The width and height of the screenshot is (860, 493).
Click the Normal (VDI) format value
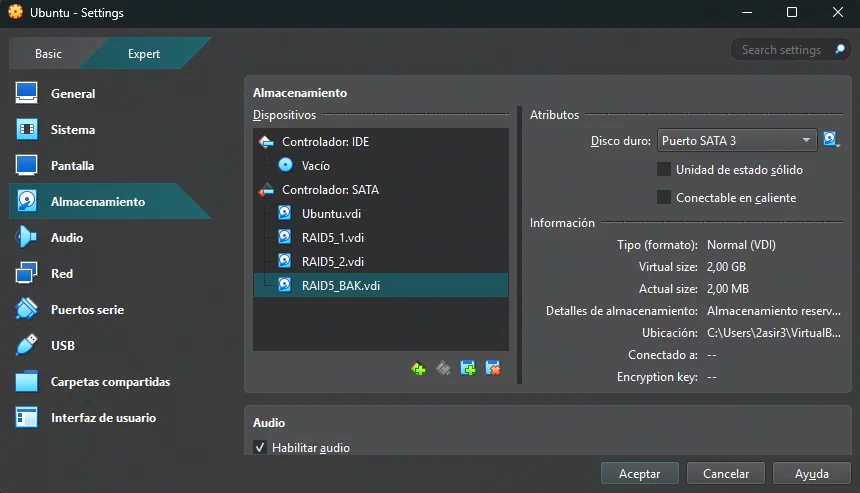741,245
